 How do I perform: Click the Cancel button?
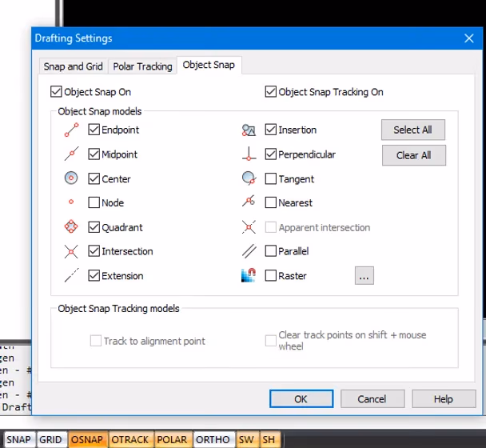(x=372, y=398)
